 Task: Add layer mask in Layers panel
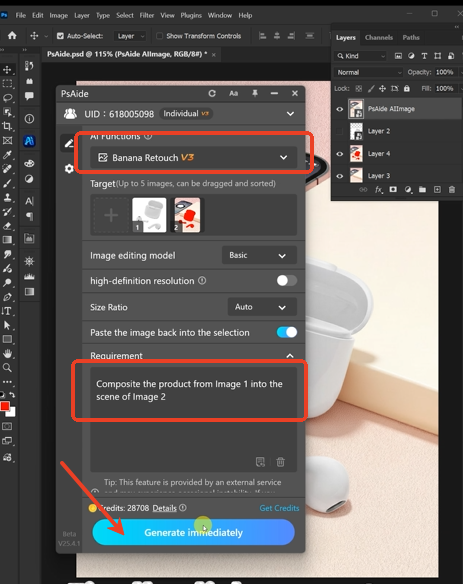coord(393,190)
